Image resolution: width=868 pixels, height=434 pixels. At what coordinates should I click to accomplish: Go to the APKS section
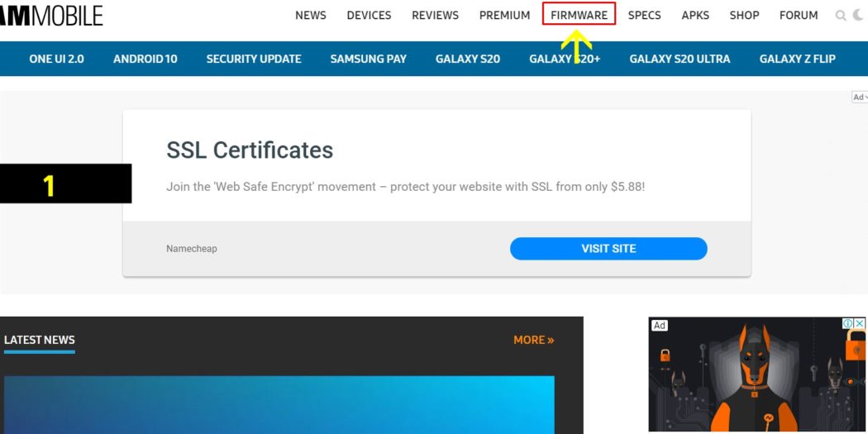(695, 16)
